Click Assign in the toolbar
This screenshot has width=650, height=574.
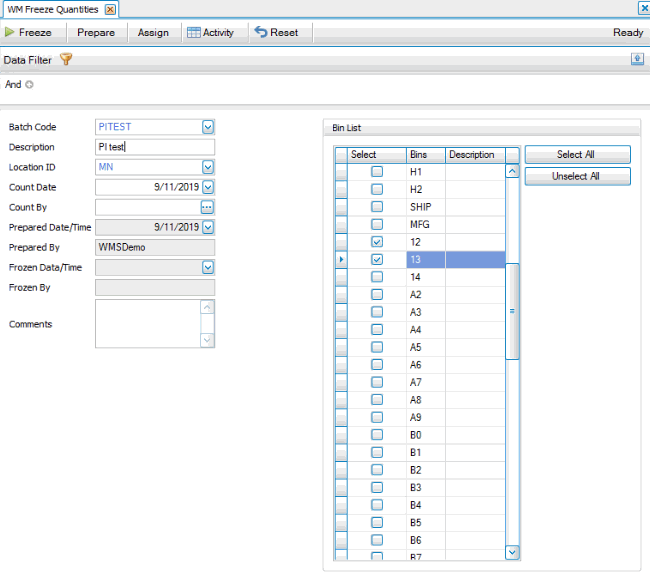(x=153, y=32)
